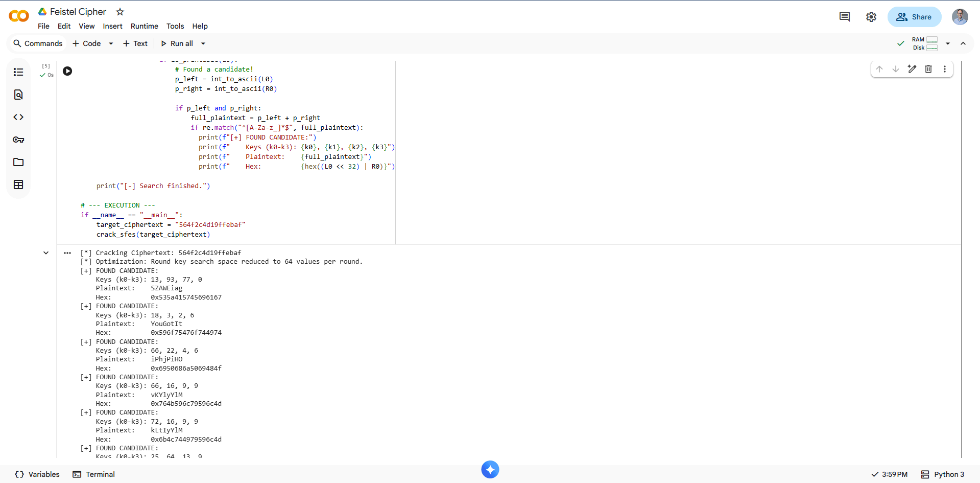This screenshot has width=980, height=483.
Task: Run the code cell with play button
Action: coord(67,71)
